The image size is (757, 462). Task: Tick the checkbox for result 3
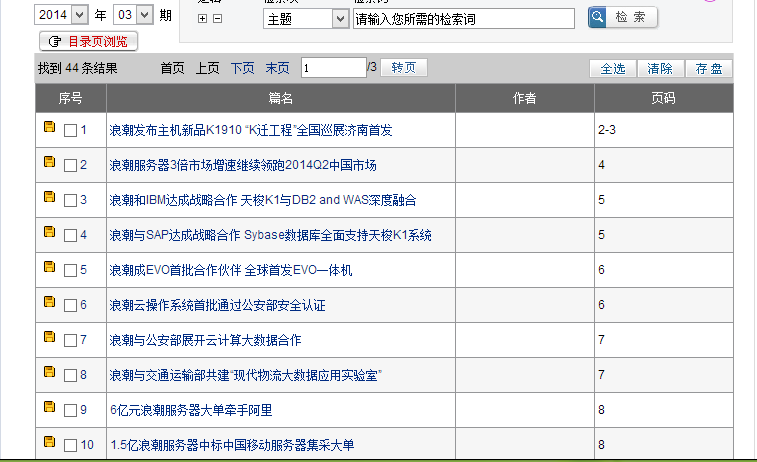point(70,200)
